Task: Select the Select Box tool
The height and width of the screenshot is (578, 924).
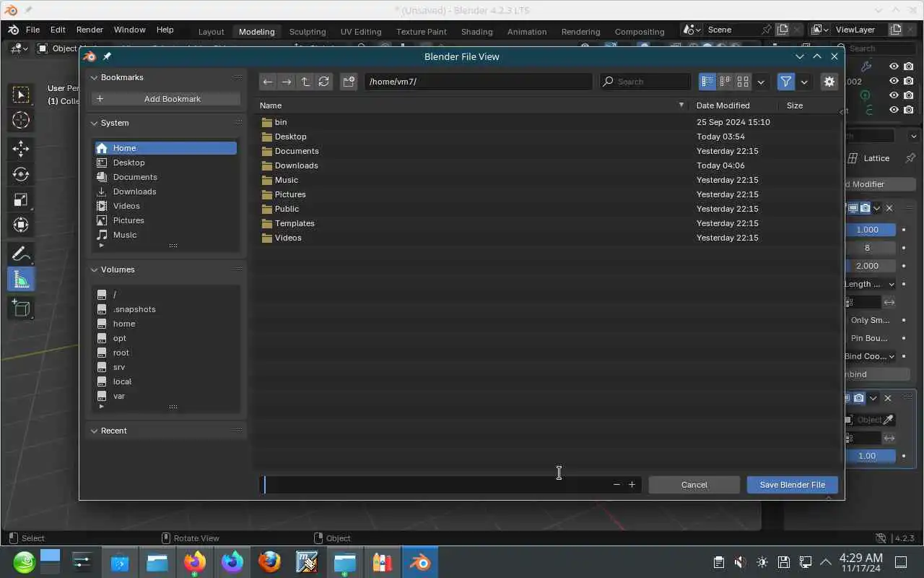Action: 21,95
